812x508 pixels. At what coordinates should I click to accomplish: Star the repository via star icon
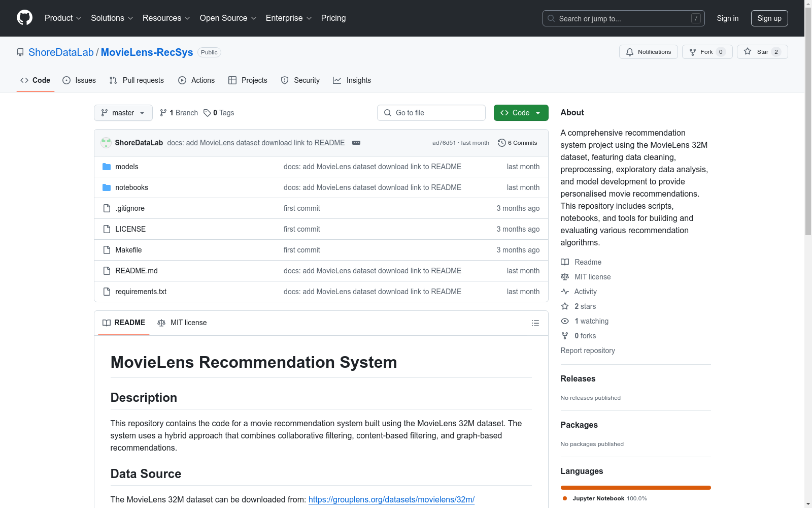click(748, 51)
